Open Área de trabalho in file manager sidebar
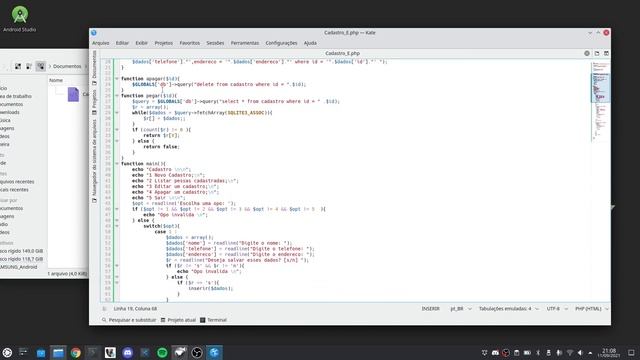Screen dimensions: 640x360 [16, 96]
